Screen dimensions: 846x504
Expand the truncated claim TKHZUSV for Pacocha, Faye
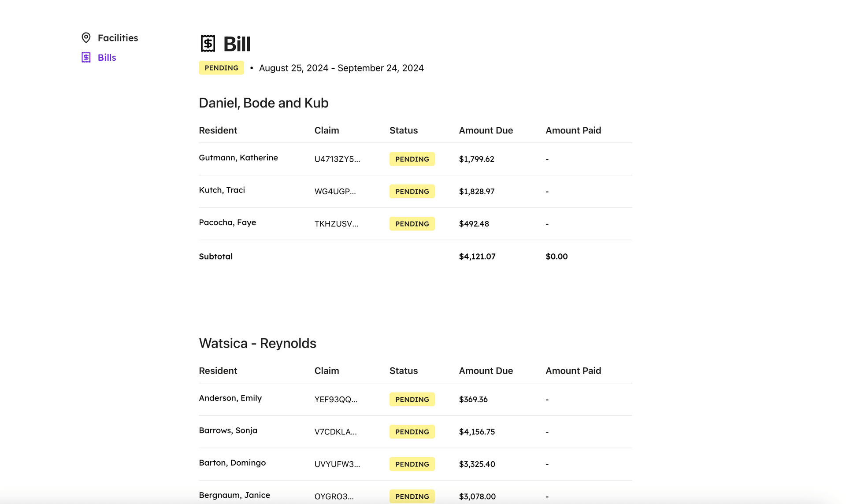[337, 224]
